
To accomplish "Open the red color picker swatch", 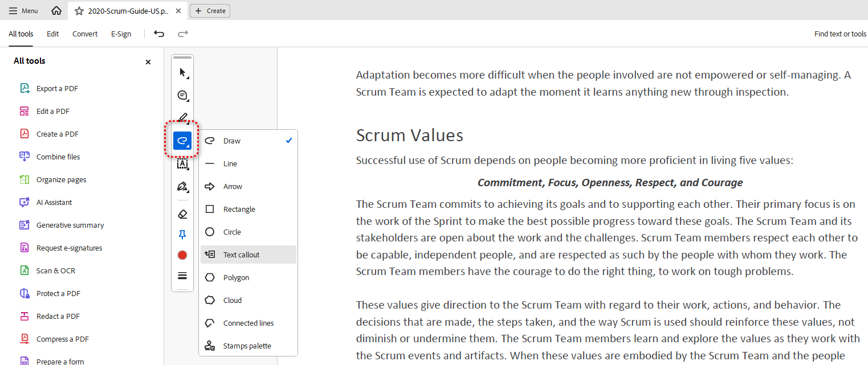I will click(x=182, y=255).
